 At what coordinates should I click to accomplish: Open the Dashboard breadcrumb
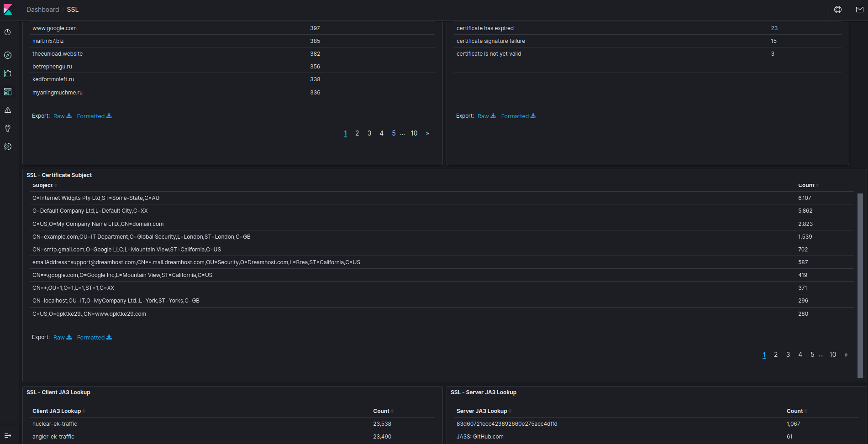(x=42, y=9)
